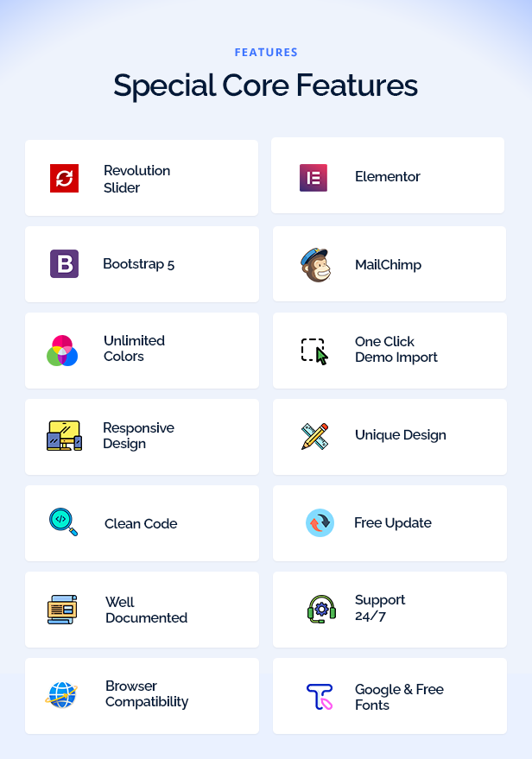The width and height of the screenshot is (532, 759).
Task: Click the Google Fonts T icon
Action: pyautogui.click(x=320, y=697)
